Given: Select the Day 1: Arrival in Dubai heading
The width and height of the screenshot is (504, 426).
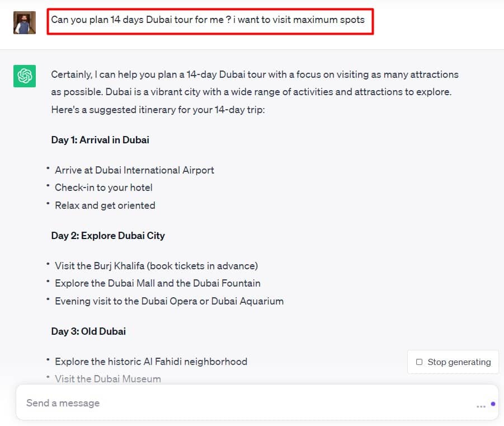Looking at the screenshot, I should 100,140.
